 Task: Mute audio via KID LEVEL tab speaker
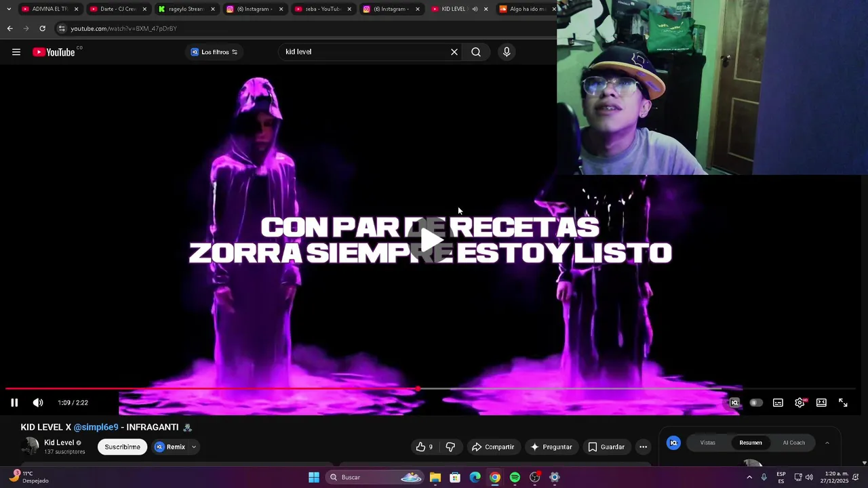point(475,9)
